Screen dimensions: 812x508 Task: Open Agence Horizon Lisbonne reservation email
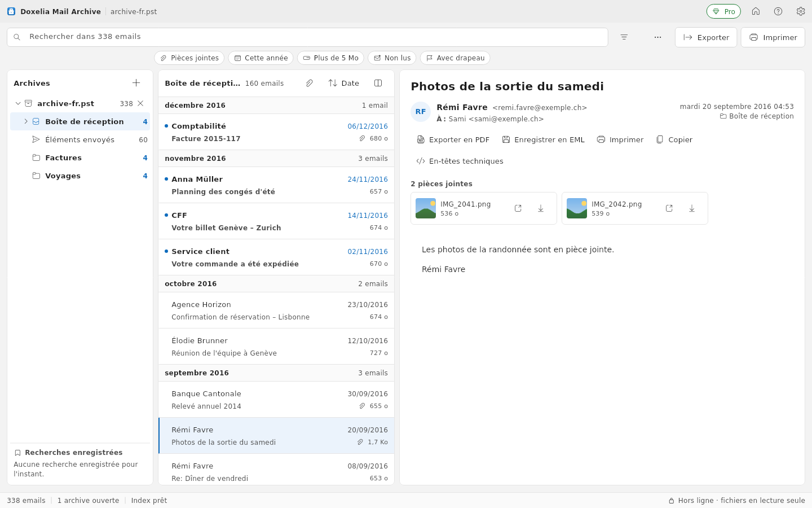coord(276,310)
